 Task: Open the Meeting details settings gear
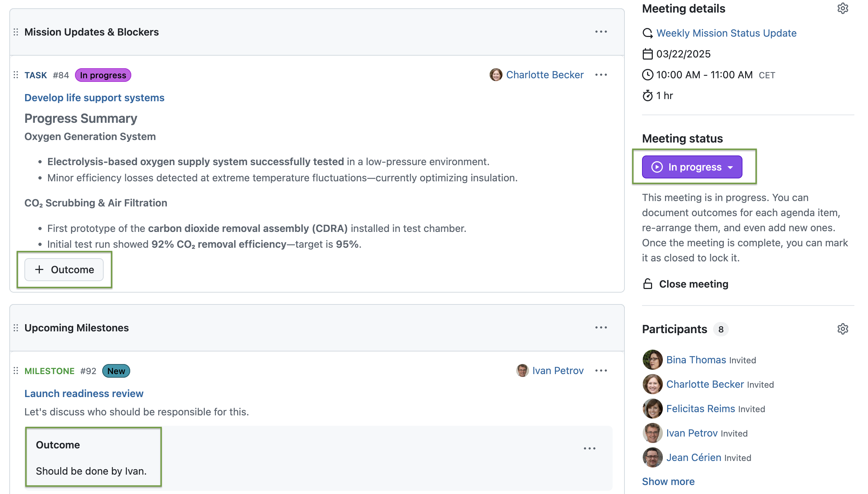[842, 9]
